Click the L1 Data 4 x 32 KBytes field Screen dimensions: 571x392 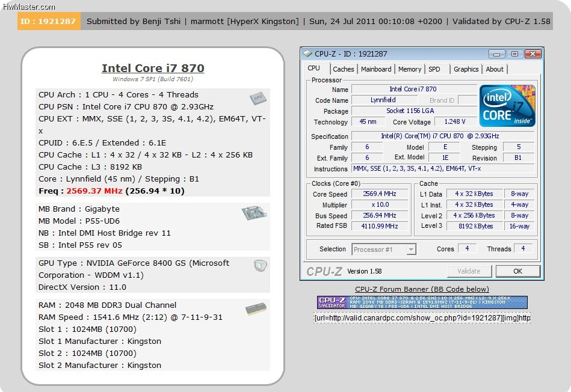tap(475, 194)
